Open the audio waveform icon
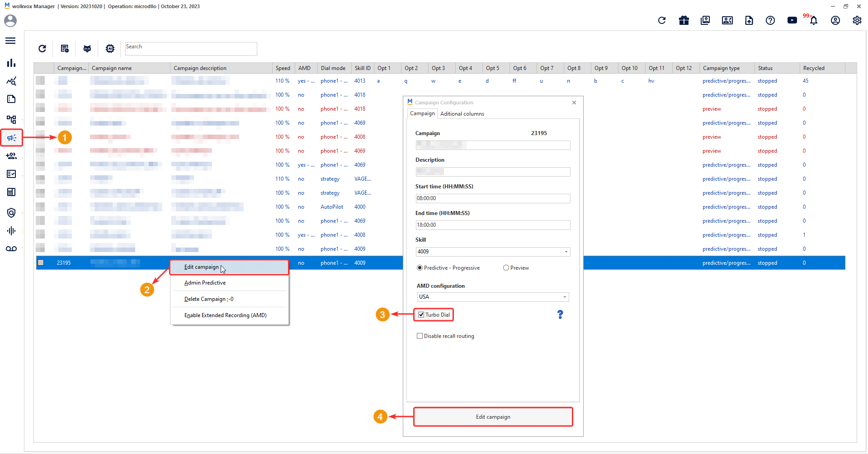The height and width of the screenshot is (454, 868). [x=11, y=231]
